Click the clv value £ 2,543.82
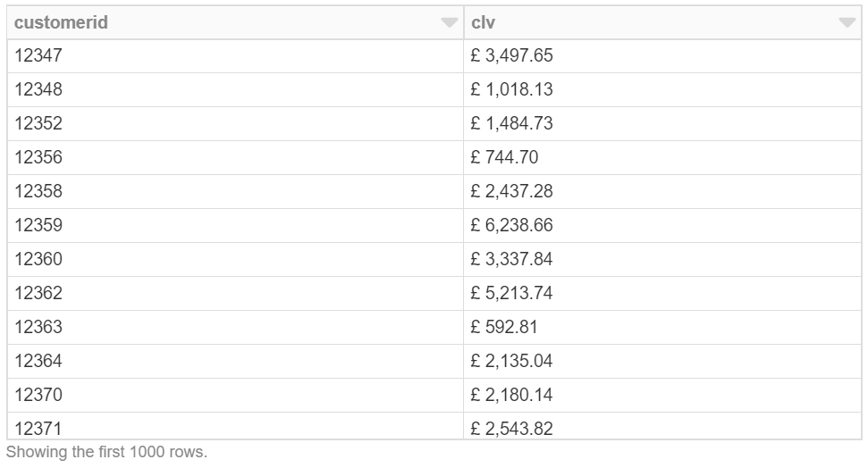This screenshot has width=868, height=468. click(512, 428)
